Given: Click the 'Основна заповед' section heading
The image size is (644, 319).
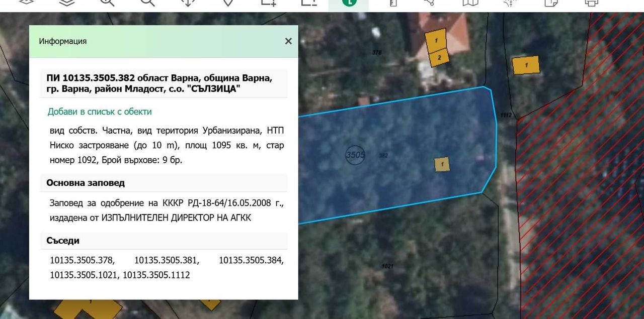Looking at the screenshot, I should point(86,183).
